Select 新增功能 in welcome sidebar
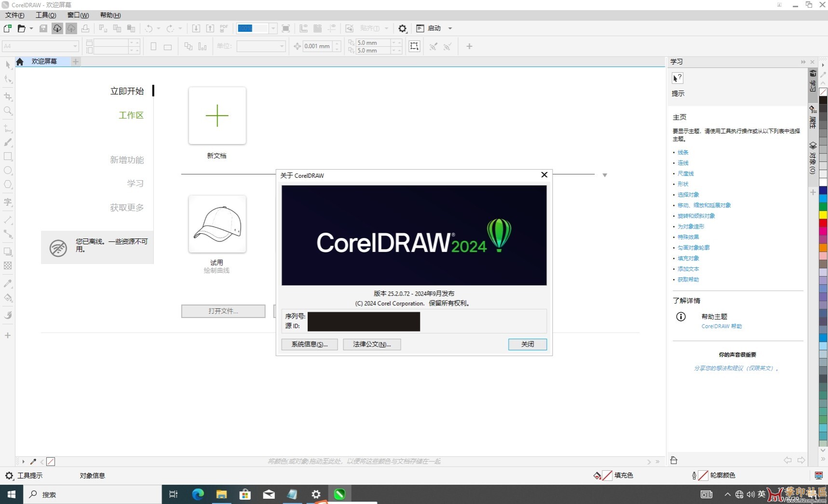The height and width of the screenshot is (504, 828). coord(127,160)
